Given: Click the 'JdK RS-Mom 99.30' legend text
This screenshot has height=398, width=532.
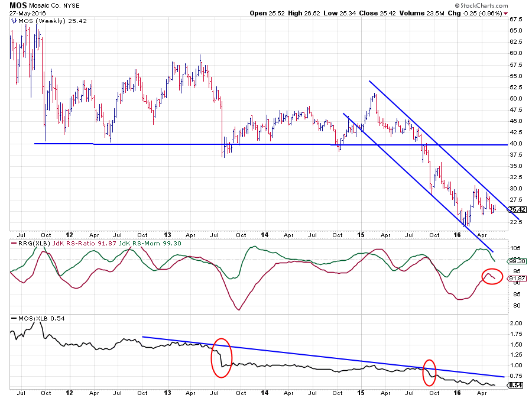Looking at the screenshot, I should click(150, 244).
